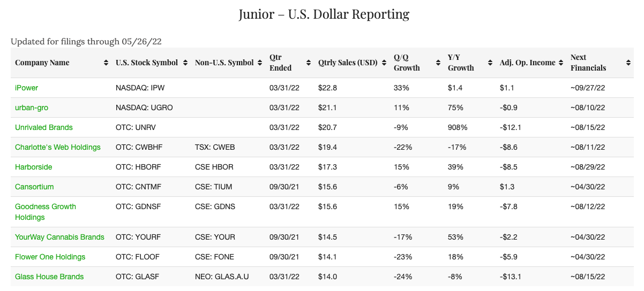Click sort arrows beside Next Financials header
The width and height of the screenshot is (644, 291).
[628, 63]
